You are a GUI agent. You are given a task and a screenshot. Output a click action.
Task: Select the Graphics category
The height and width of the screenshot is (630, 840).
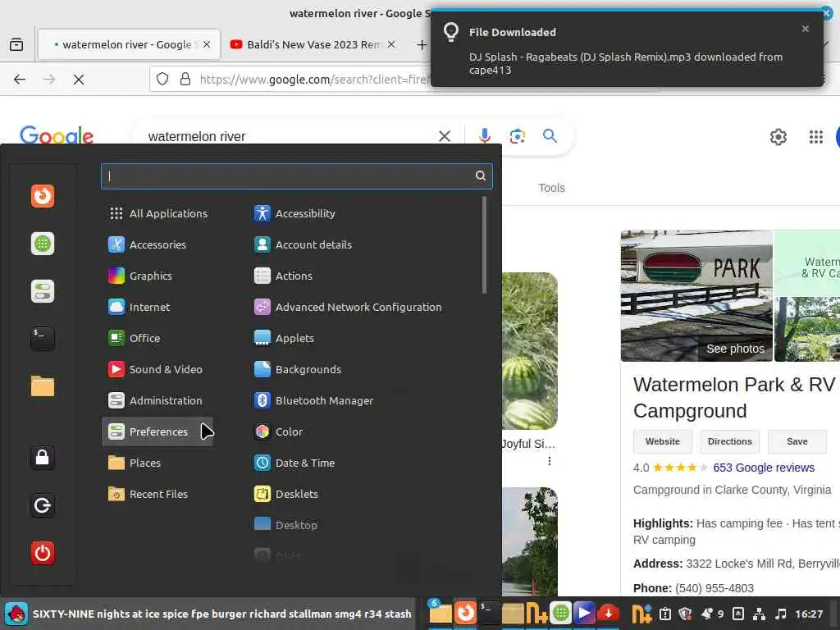pos(157,276)
